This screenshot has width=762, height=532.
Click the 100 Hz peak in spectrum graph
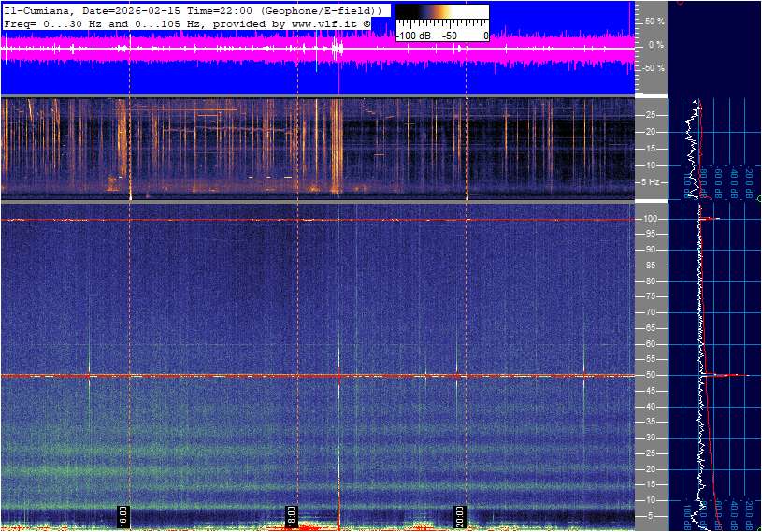click(711, 219)
